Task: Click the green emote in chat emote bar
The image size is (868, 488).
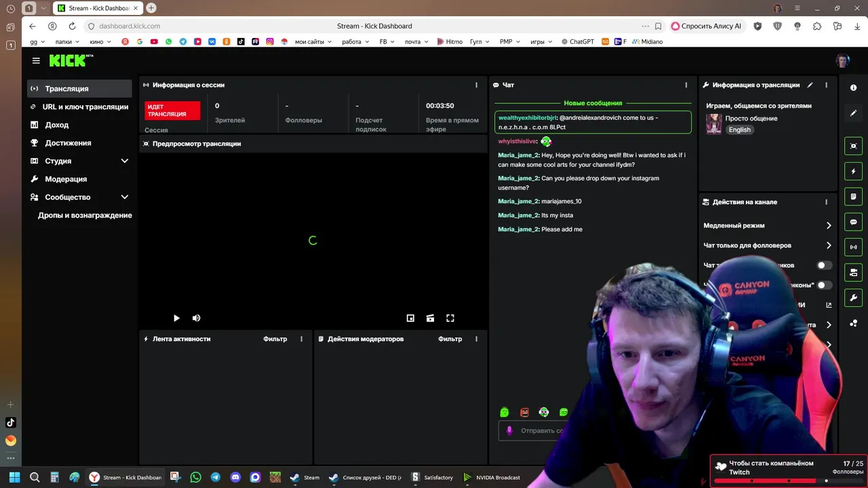Action: pyautogui.click(x=505, y=412)
